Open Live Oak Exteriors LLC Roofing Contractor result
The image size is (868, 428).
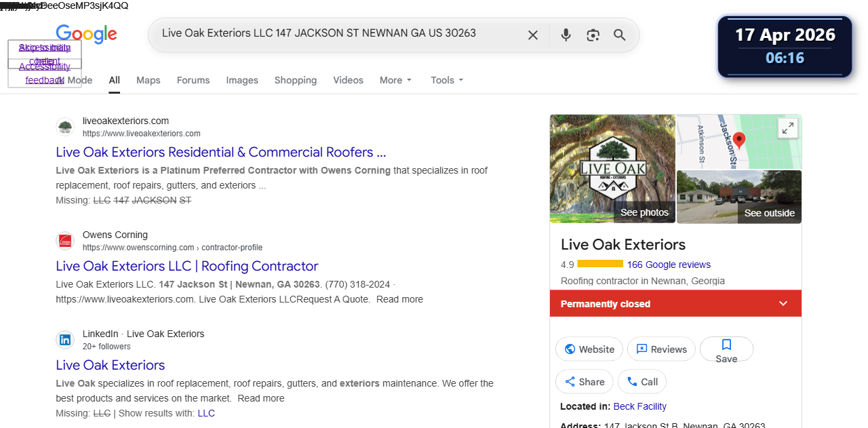pyautogui.click(x=187, y=266)
